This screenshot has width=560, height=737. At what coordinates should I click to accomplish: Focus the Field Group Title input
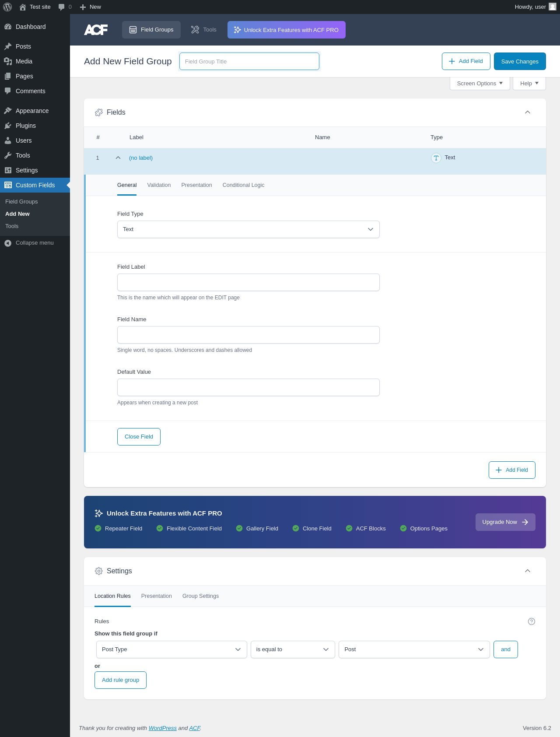tap(249, 61)
